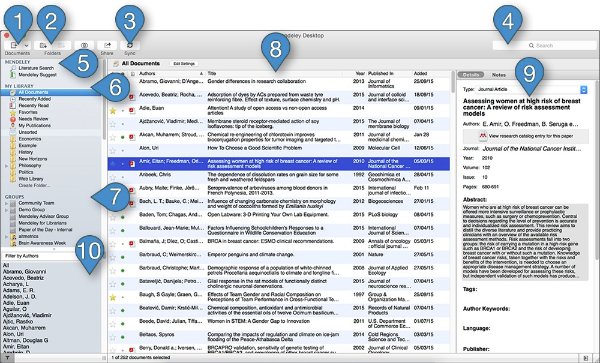Click the Share toolbar icon

pyautogui.click(x=107, y=45)
